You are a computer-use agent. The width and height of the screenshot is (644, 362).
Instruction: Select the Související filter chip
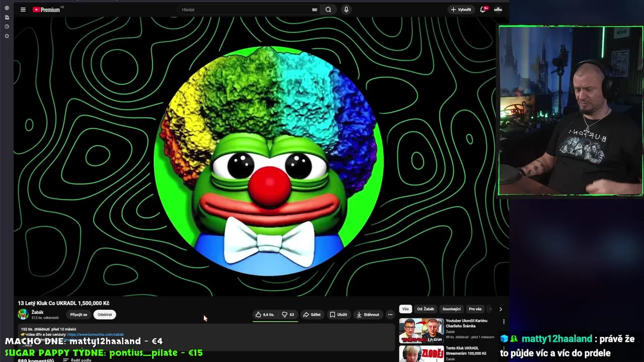[x=451, y=309]
